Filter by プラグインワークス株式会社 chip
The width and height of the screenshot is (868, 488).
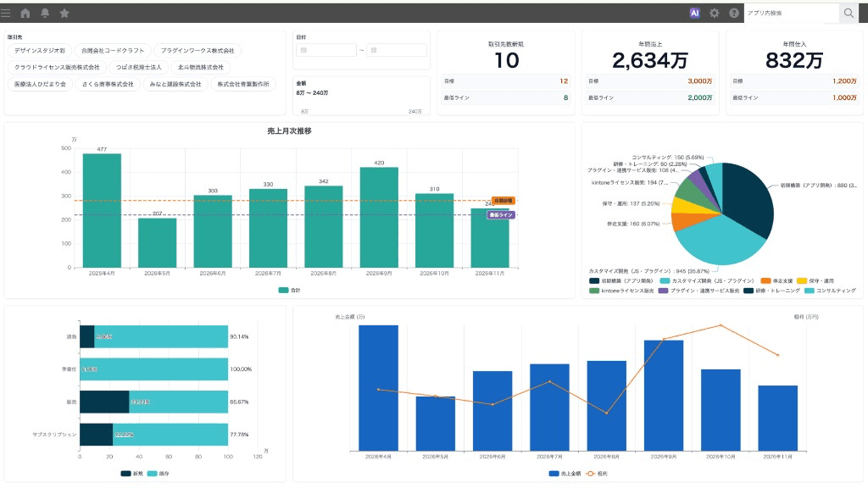[x=198, y=50]
